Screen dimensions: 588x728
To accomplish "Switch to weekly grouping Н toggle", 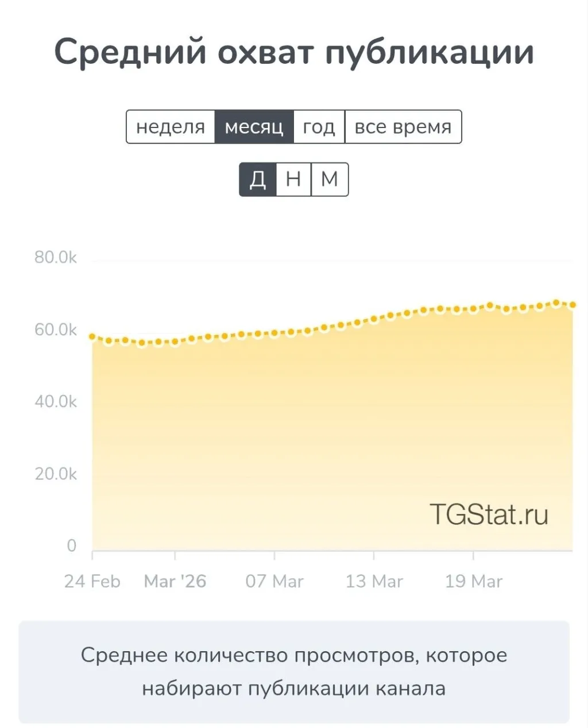I will [x=293, y=180].
